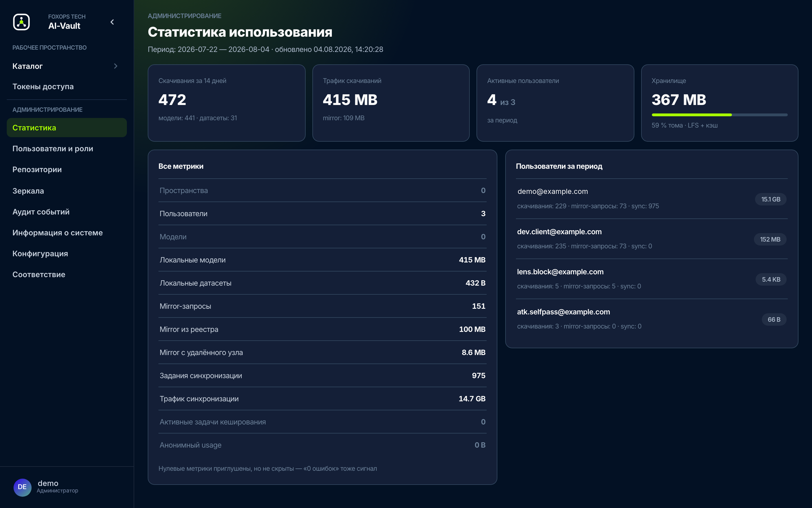812x508 pixels.
Task: Click the АДМИНИСТРИРОВАНИЕ breadcrumb above title
Action: click(185, 16)
